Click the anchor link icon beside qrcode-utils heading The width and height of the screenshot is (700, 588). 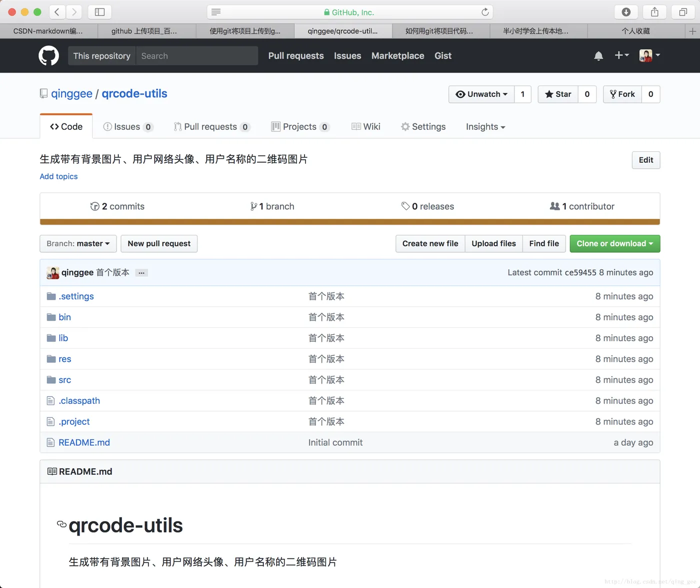click(x=62, y=524)
